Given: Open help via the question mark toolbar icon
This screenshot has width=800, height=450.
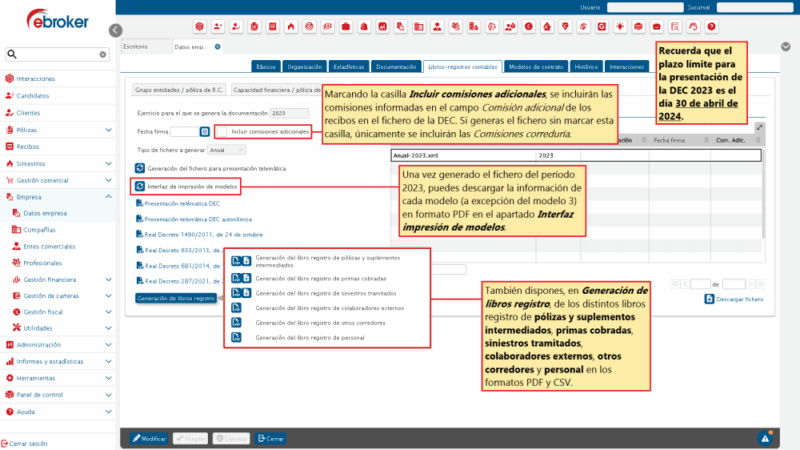Looking at the screenshot, I should pyautogui.click(x=711, y=27).
